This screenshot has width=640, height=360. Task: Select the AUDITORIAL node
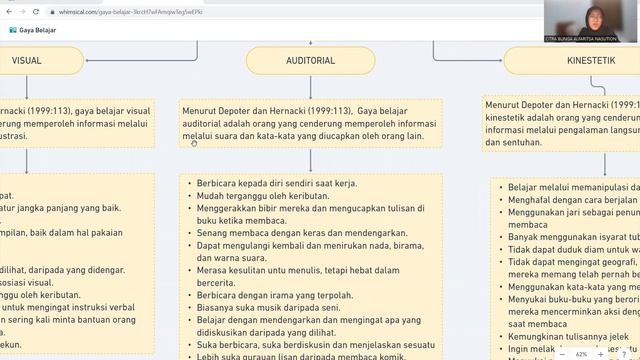click(x=311, y=60)
